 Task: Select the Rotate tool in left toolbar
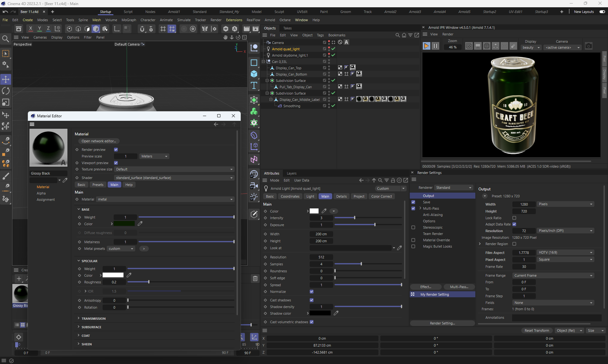point(6,91)
